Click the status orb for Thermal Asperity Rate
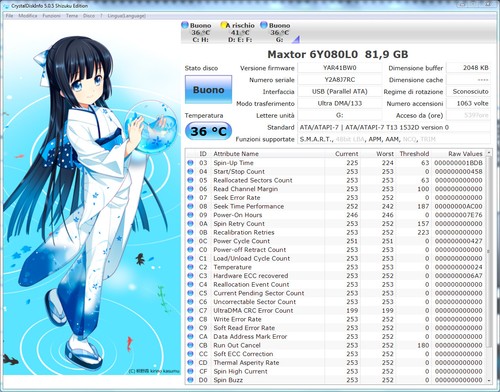This screenshot has height=392, width=500. 190,362
